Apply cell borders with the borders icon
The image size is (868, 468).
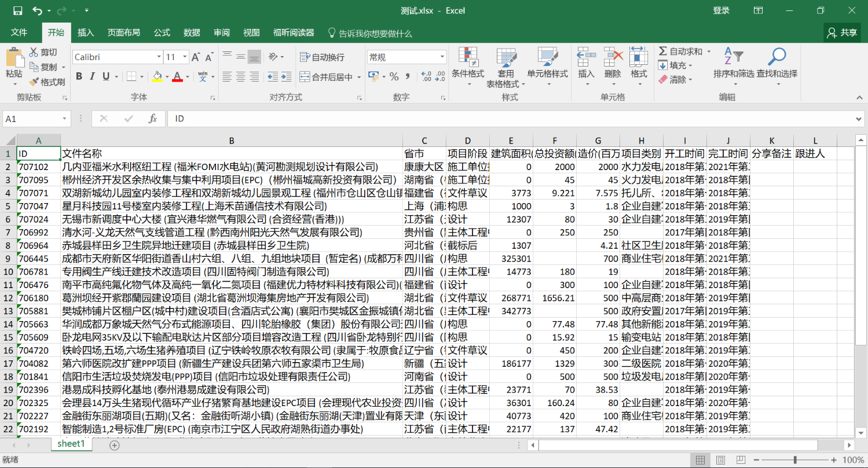(x=131, y=76)
